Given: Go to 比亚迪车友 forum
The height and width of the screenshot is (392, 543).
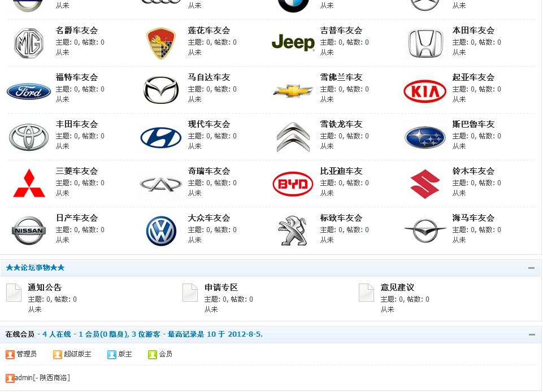Looking at the screenshot, I should 341,171.
